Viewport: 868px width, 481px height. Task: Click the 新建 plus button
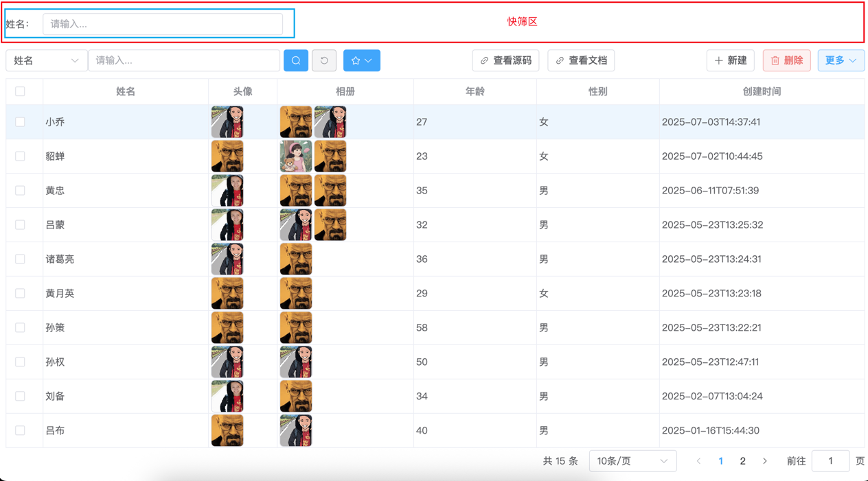pyautogui.click(x=731, y=60)
